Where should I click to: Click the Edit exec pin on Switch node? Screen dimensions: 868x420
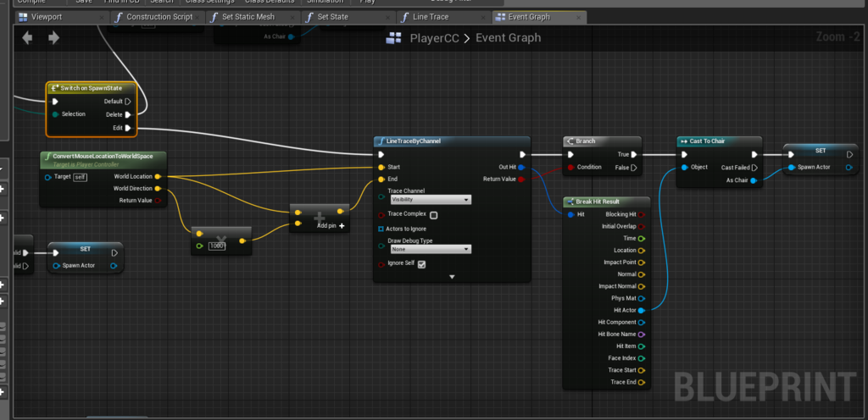click(128, 128)
